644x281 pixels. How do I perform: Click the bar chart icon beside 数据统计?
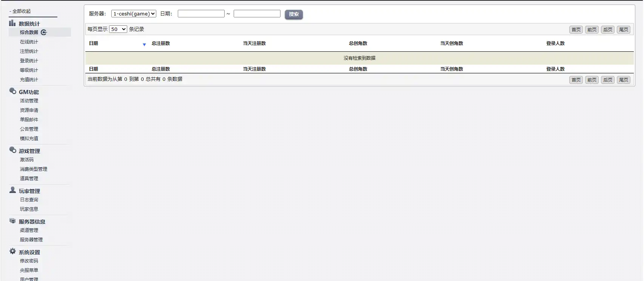pyautogui.click(x=12, y=23)
